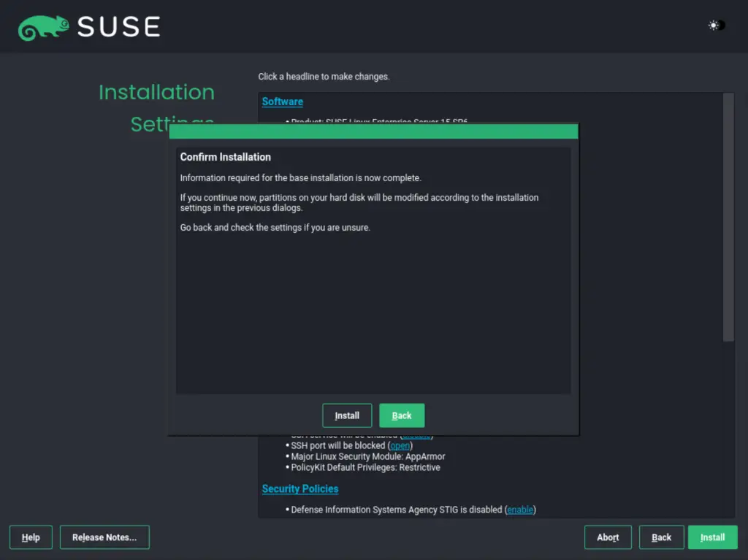The width and height of the screenshot is (748, 560).
Task: Enable Defense Information Systems Agency STIG
Action: click(520, 510)
